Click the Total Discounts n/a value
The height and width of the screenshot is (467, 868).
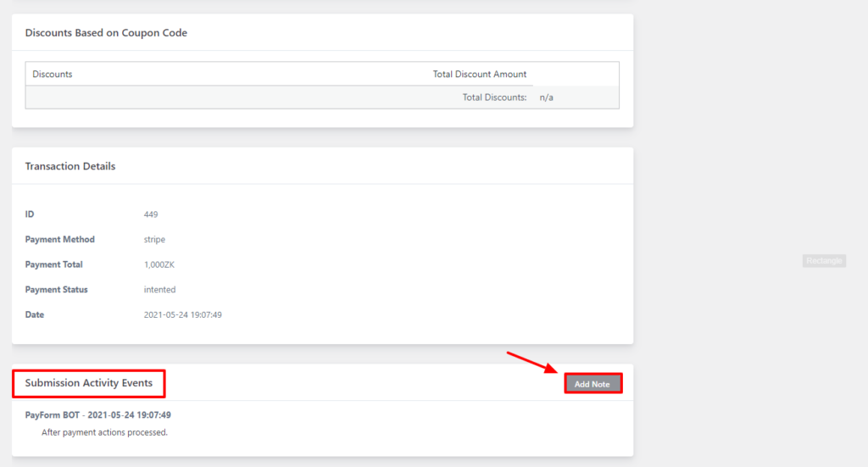click(546, 97)
